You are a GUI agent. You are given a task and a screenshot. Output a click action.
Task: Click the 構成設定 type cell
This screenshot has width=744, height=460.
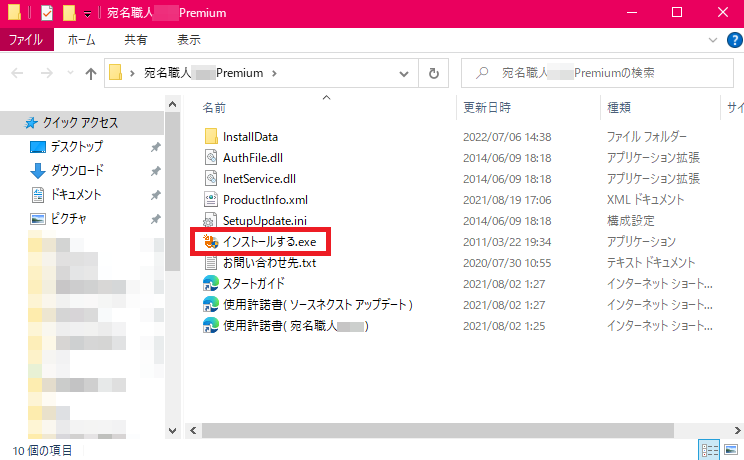[631, 221]
